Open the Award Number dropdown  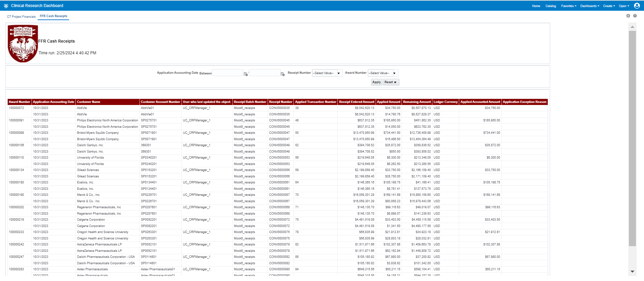point(383,73)
